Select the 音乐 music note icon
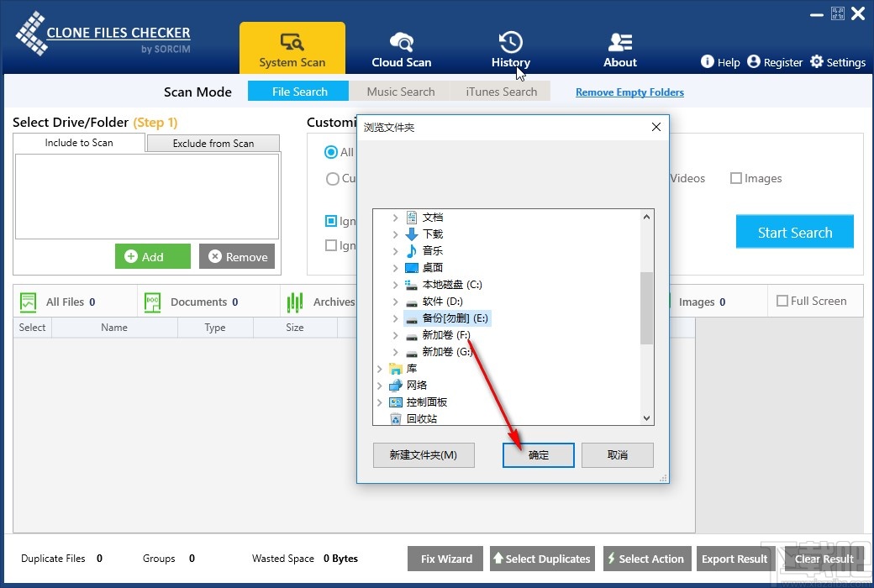This screenshot has height=588, width=874. click(411, 251)
